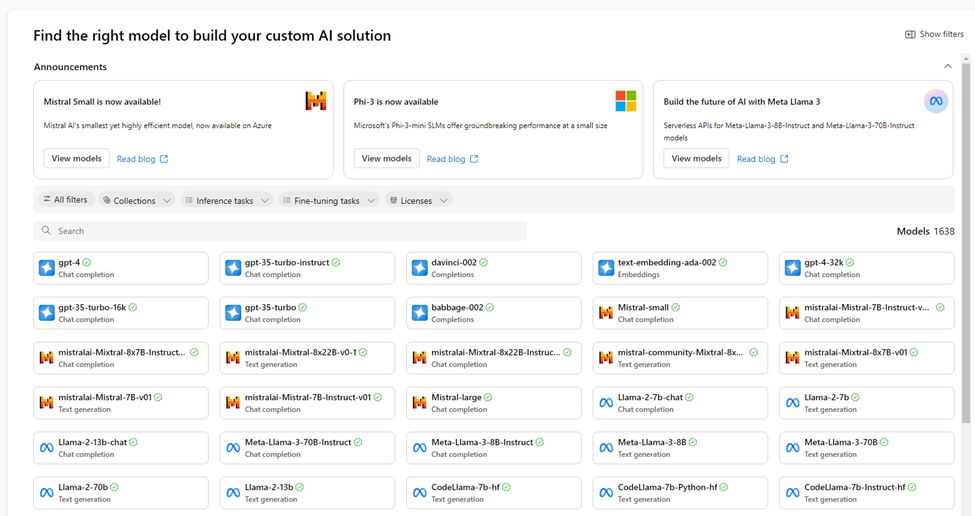Select the mistralai-Mistral-7B-Instruct-v01 model name
This screenshot has width=975, height=516.
coord(308,397)
